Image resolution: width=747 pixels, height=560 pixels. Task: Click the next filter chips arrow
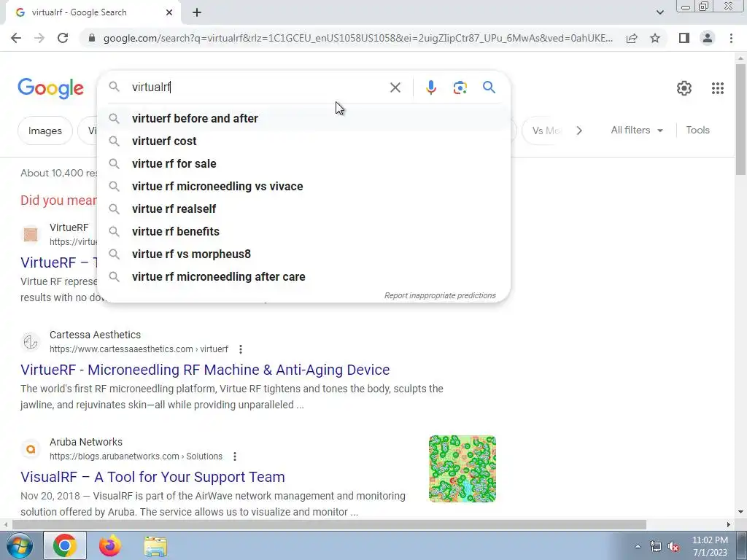pos(578,131)
